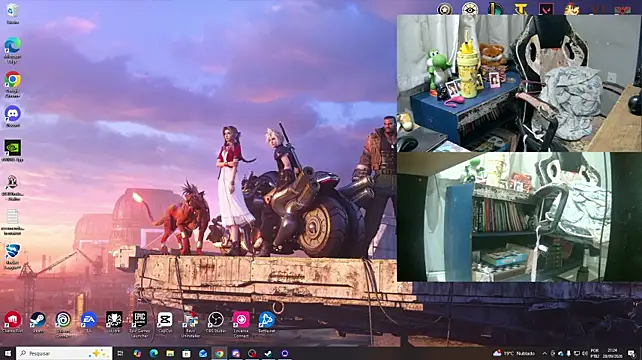Image resolution: width=642 pixels, height=360 pixels.
Task: Open the Mail app in the taskbar
Action: [203, 353]
